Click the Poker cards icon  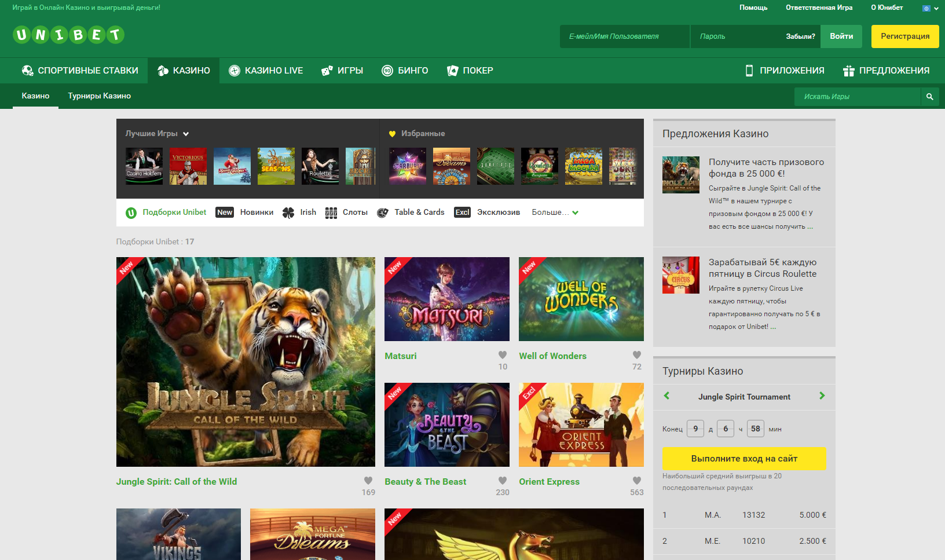click(x=452, y=71)
